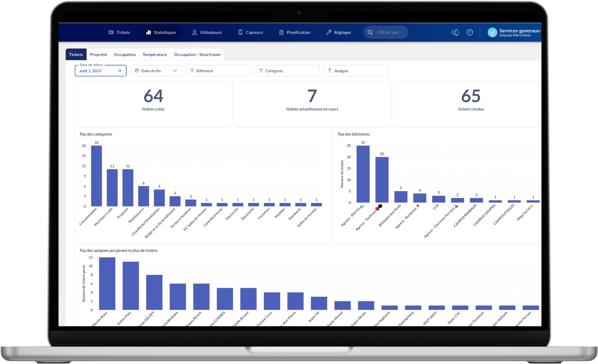Click the MerciYanis heart avatar icon
Viewport: 598px width, 364px height.
[x=492, y=33]
